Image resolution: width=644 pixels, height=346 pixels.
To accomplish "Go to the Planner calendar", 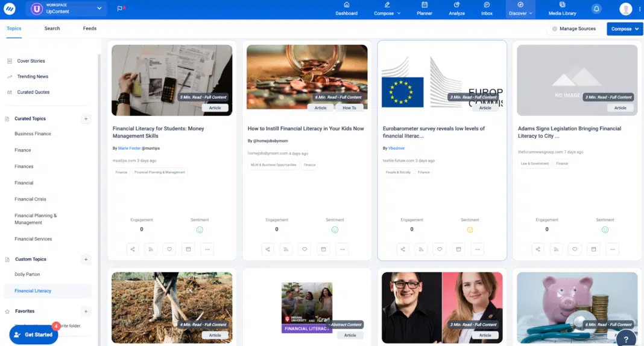I will click(x=425, y=9).
